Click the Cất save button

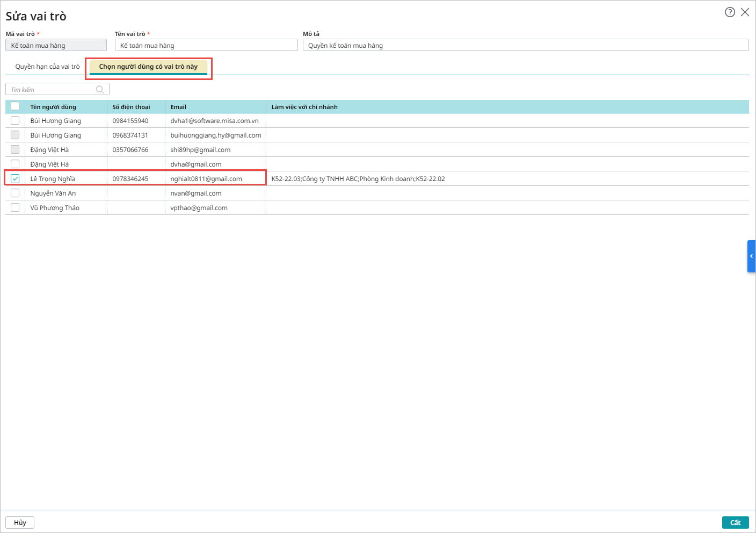click(735, 522)
